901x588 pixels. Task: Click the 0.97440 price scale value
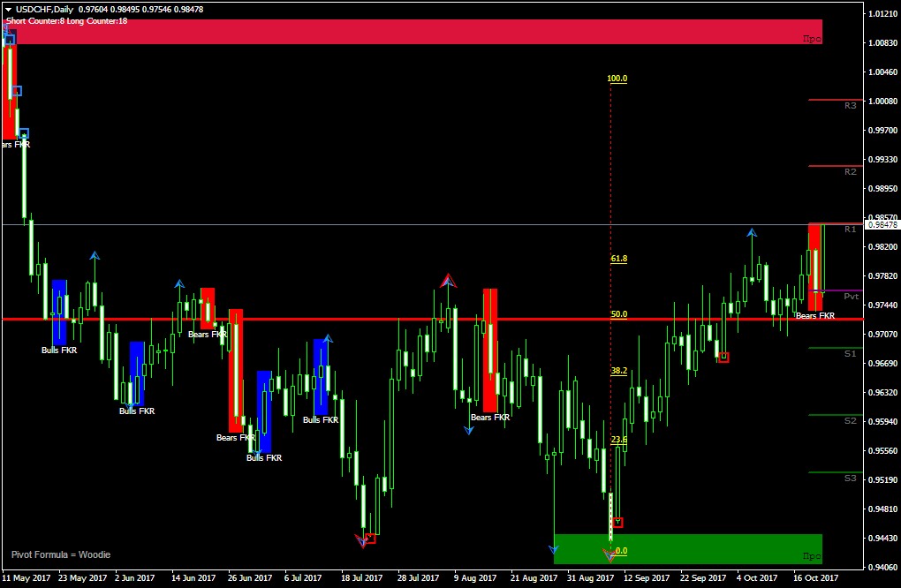click(882, 305)
